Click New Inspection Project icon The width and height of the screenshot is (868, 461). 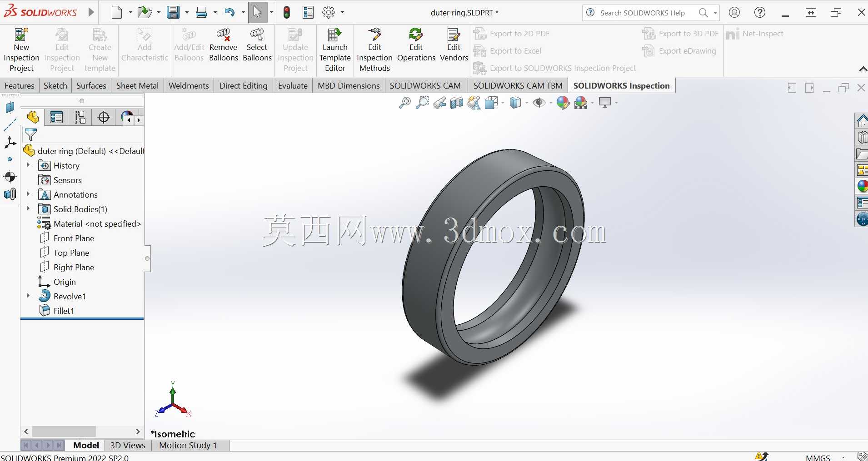pos(21,50)
